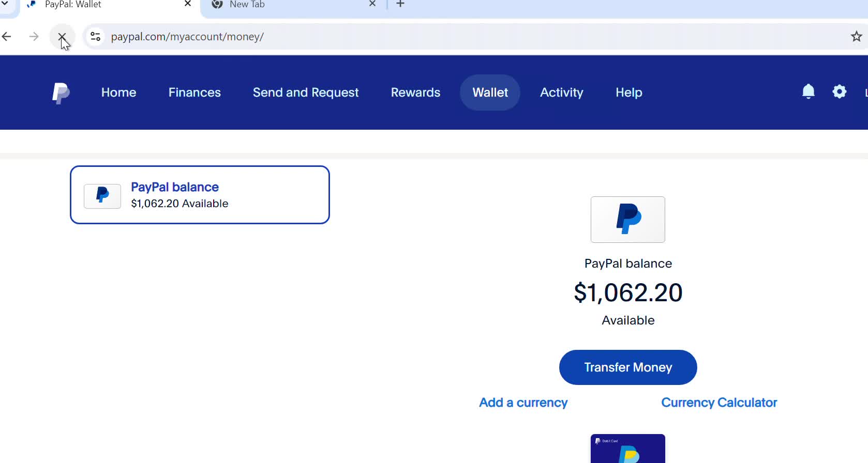Select the PayPal balance card
The width and height of the screenshot is (868, 463).
click(x=200, y=195)
